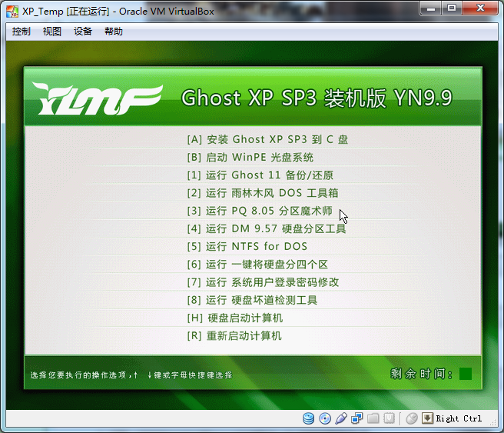Minimize the VirtualBox window
Viewport: 504px width, 433px height.
(431, 8)
